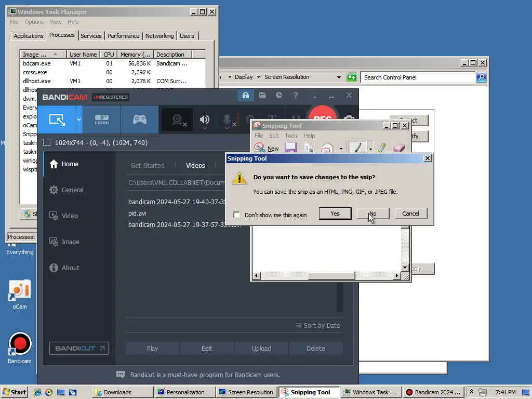This screenshot has height=399, width=532.
Task: Click Copy icon in Snipping Tool toolbar
Action: point(309,148)
